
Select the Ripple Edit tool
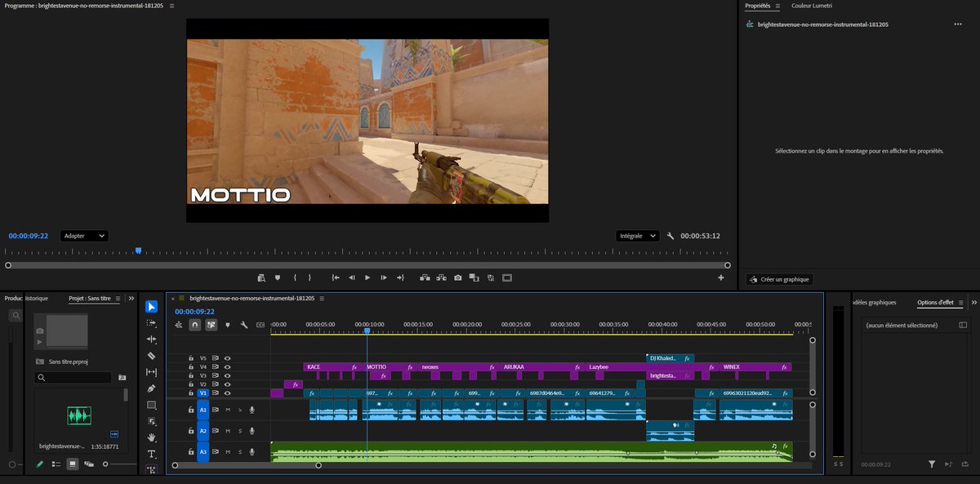(x=152, y=340)
